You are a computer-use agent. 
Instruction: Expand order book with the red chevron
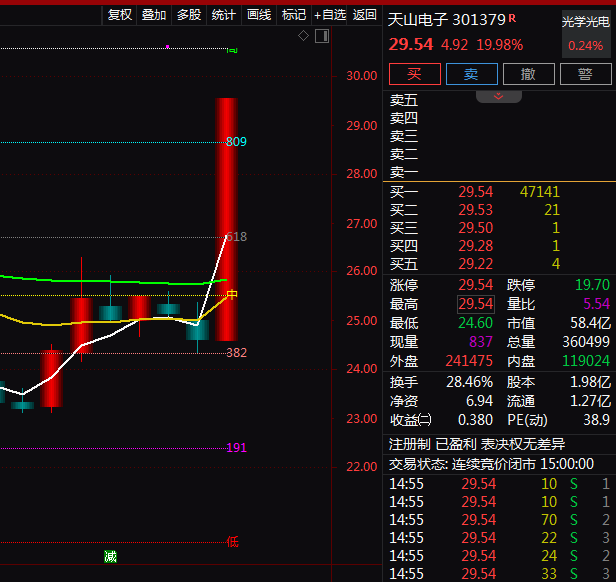point(499,96)
